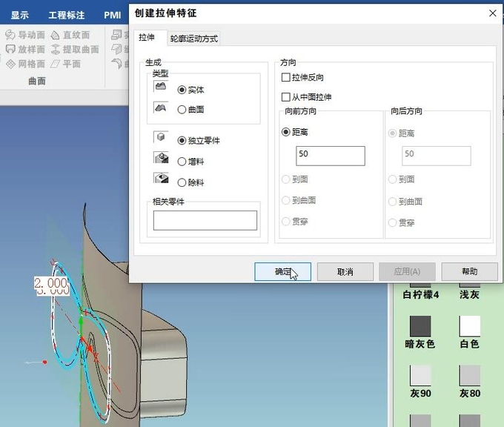Click the 曲面 ribbon group label
The width and height of the screenshot is (504, 427).
click(37, 81)
